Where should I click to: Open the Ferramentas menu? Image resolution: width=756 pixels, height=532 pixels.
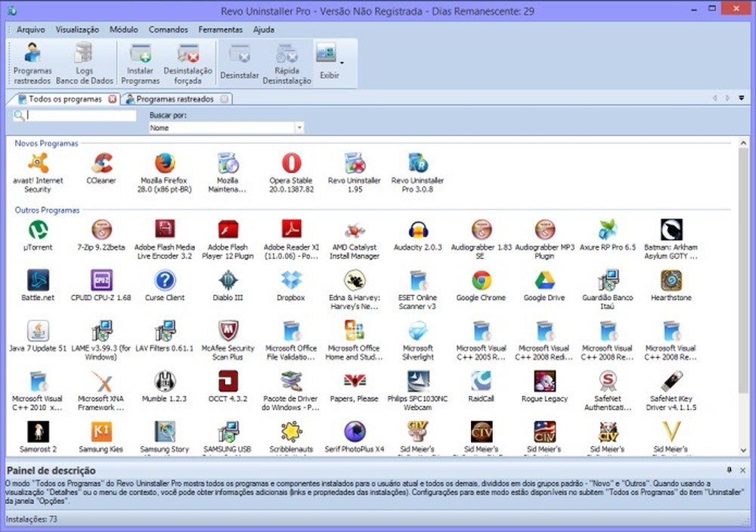coord(220,29)
